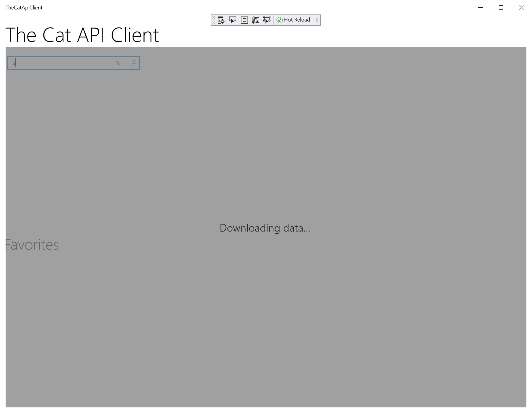Click The Cat API Client heading

point(82,35)
